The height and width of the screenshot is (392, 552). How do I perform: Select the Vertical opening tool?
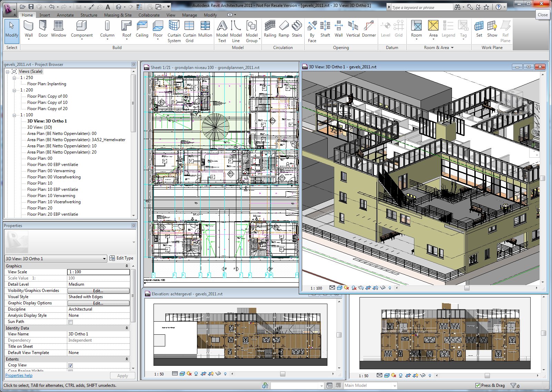point(353,29)
